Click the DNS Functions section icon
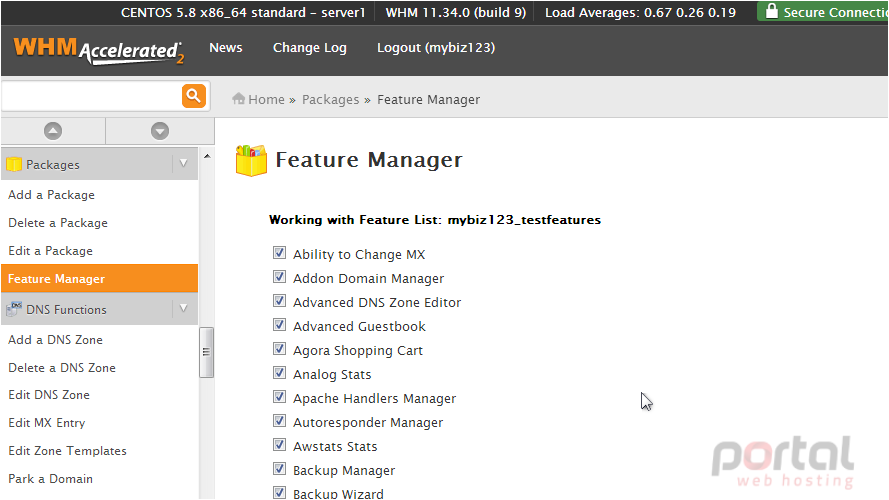This screenshot has height=500, width=889. (x=14, y=309)
